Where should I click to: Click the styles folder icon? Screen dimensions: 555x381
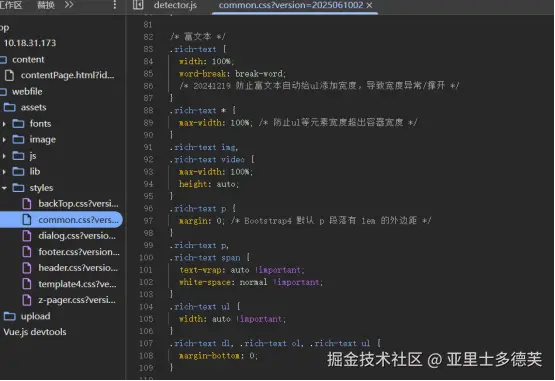[18, 188]
